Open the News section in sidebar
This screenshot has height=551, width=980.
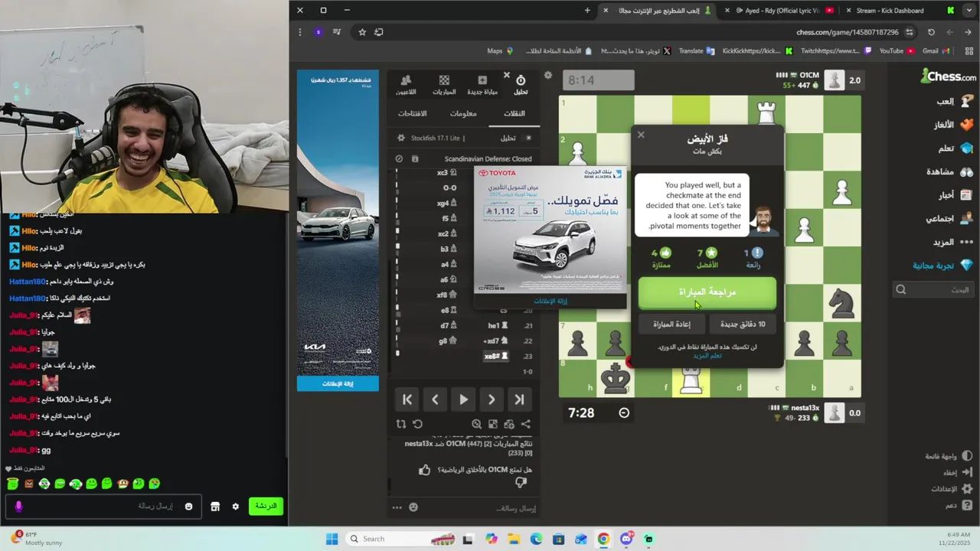(x=955, y=195)
